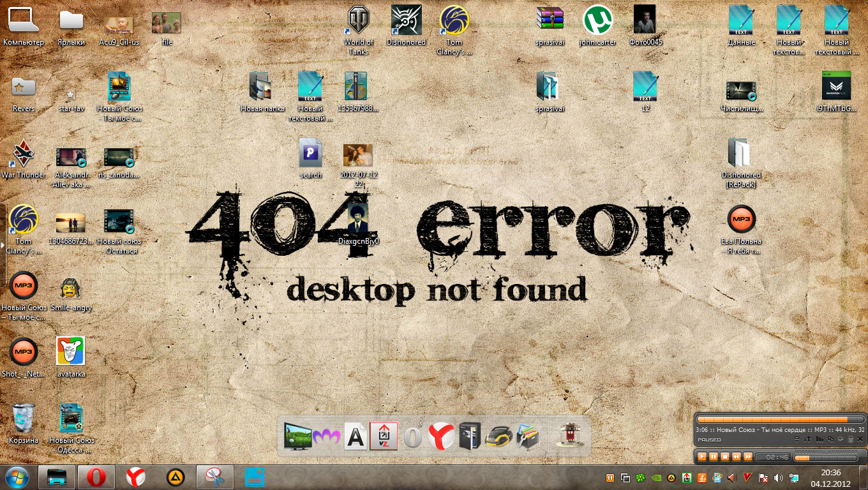The width and height of the screenshot is (868, 490).
Task: Open the Новая папка folder
Action: pos(262,92)
